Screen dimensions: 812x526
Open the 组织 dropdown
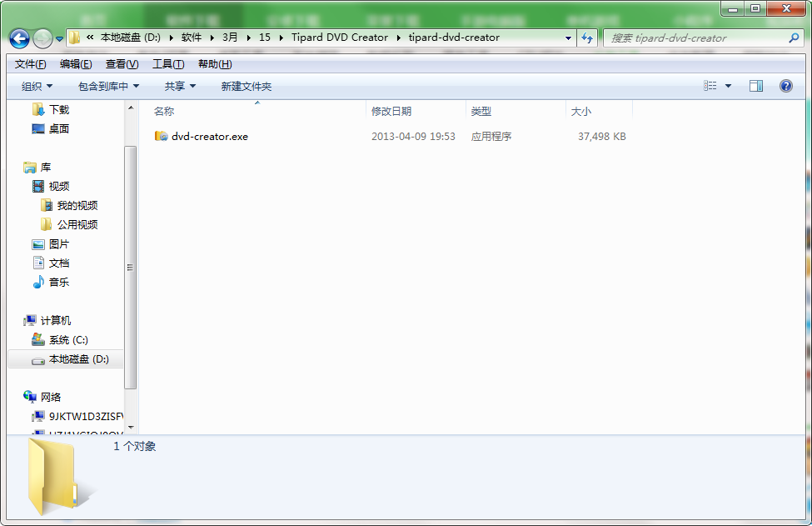pos(37,87)
